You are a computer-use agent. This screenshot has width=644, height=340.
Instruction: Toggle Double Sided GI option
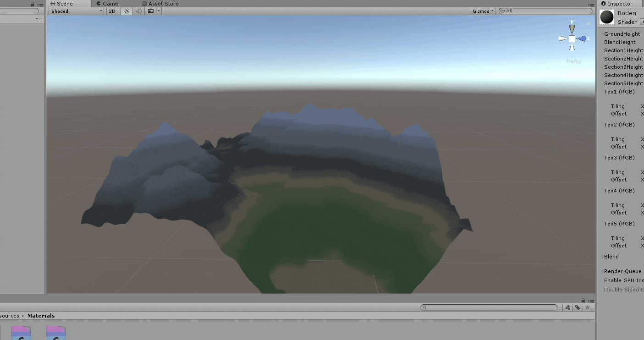click(x=622, y=290)
